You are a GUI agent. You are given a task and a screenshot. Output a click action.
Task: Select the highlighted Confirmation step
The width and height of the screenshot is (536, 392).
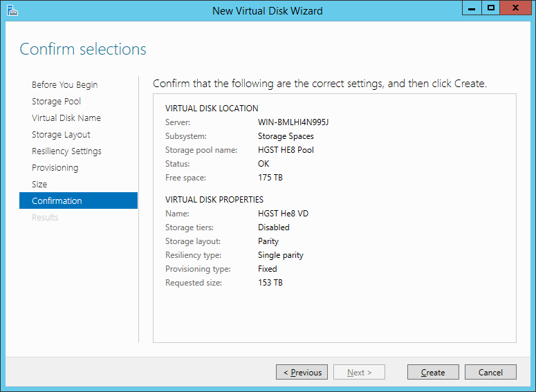click(79, 200)
